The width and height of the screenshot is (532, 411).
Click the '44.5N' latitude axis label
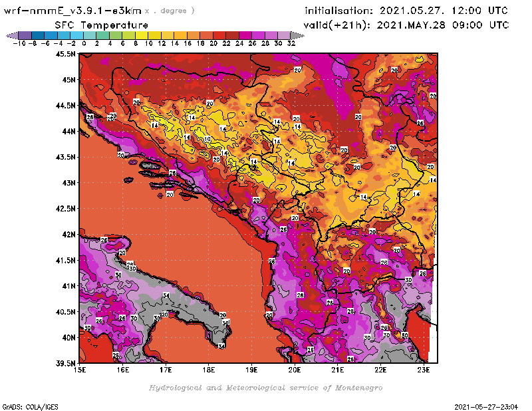click(65, 106)
